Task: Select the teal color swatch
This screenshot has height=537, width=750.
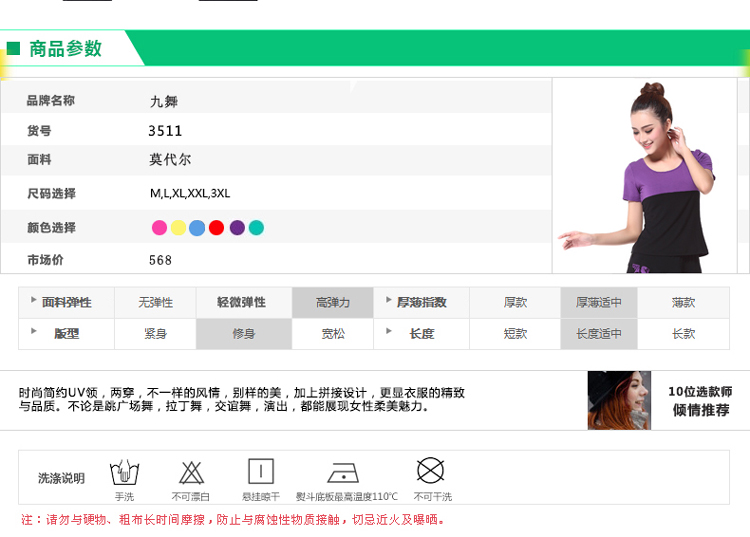Action: 256,228
